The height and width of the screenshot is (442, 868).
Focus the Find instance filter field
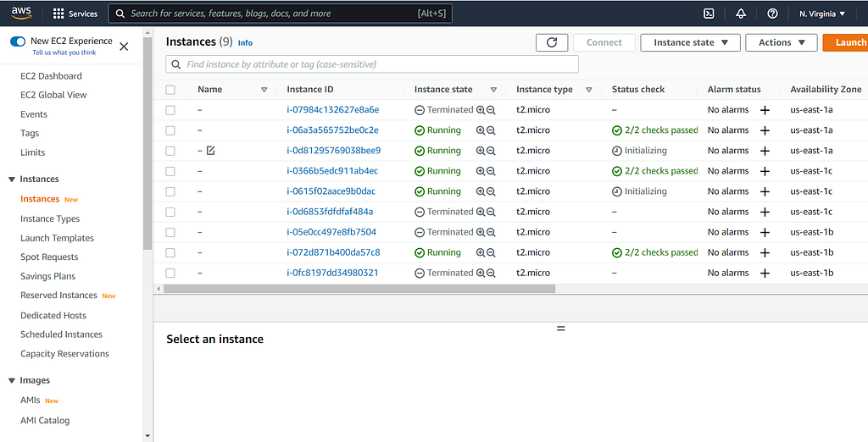[x=372, y=64]
